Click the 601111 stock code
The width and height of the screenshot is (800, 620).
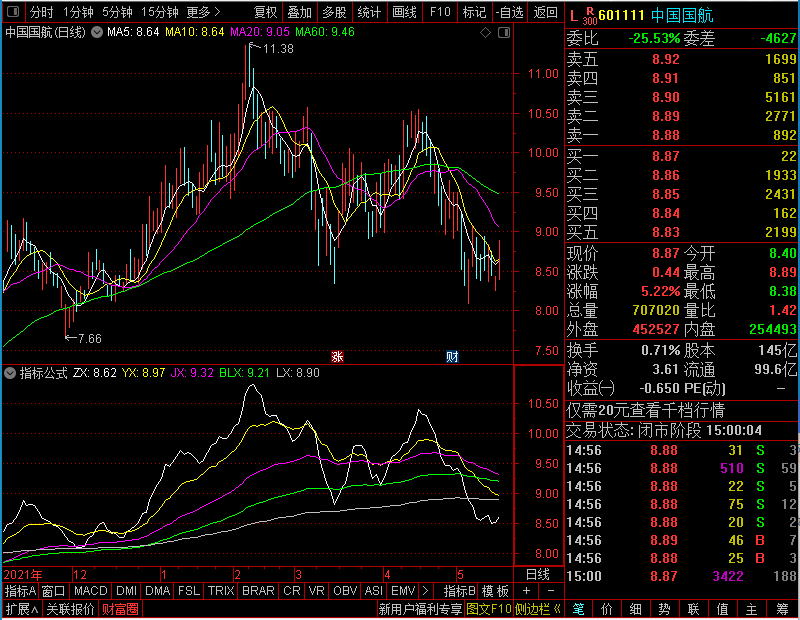(621, 15)
